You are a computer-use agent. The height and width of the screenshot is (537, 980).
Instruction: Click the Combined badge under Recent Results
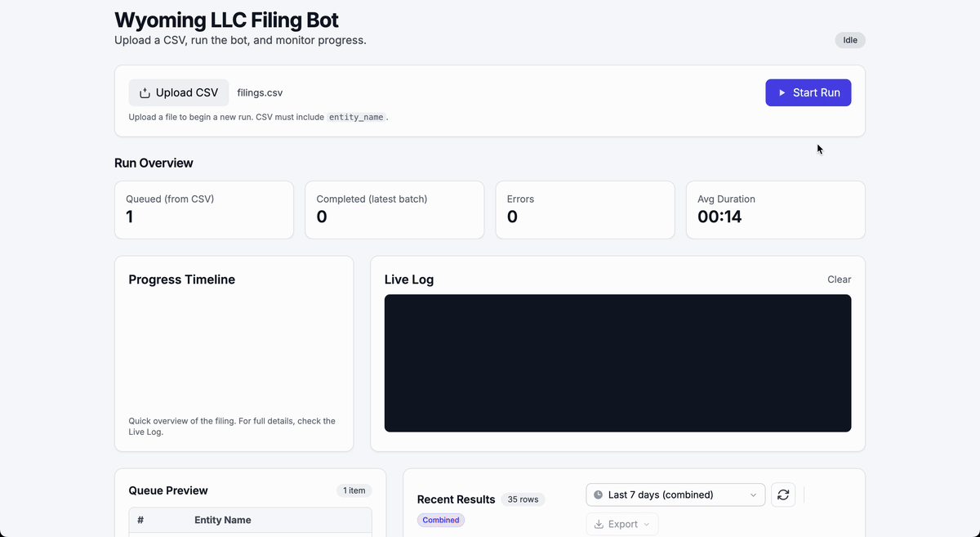[440, 520]
